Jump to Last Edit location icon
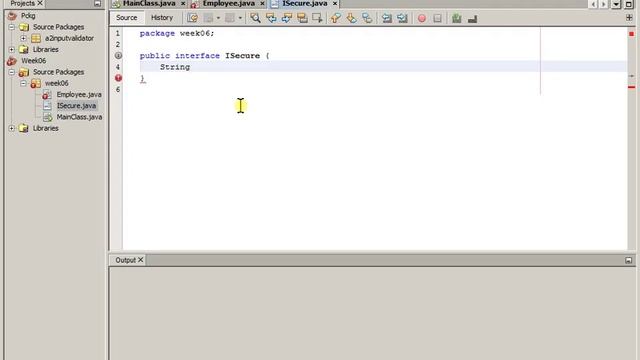640x360 pixels. (193, 18)
